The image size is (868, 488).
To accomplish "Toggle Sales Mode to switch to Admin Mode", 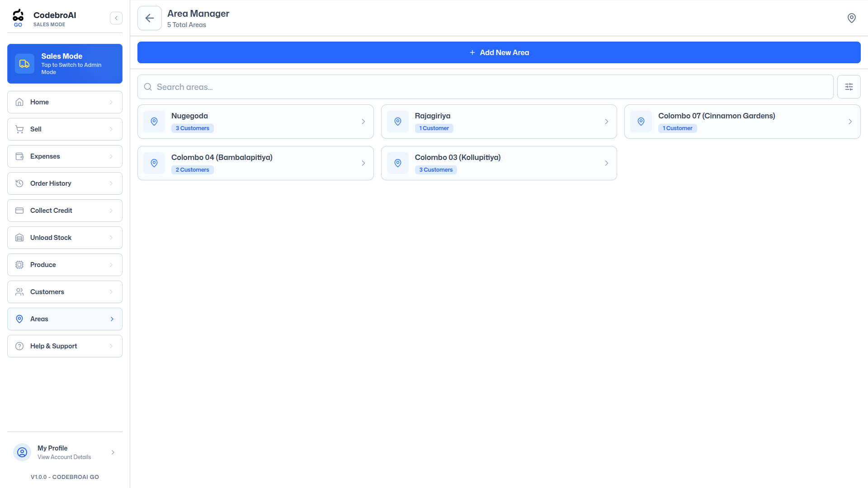I will (65, 64).
